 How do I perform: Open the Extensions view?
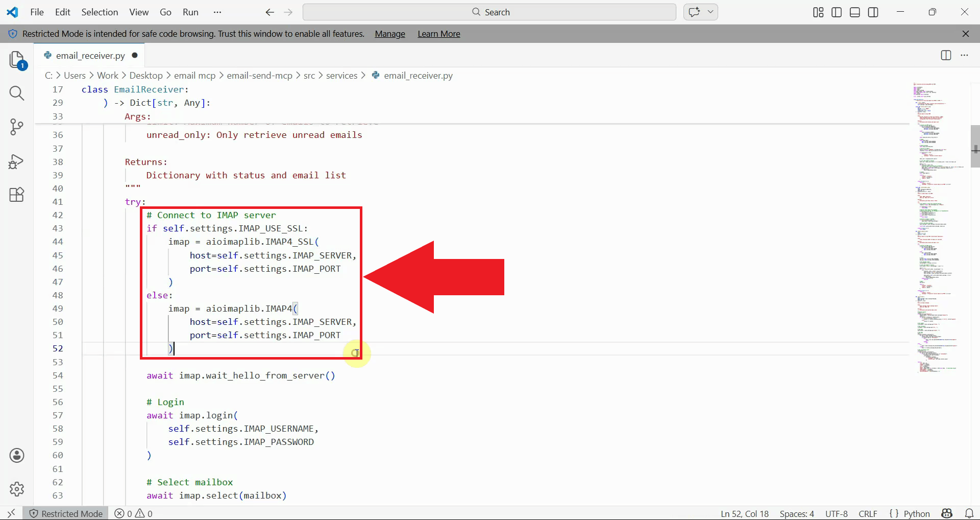tap(17, 195)
